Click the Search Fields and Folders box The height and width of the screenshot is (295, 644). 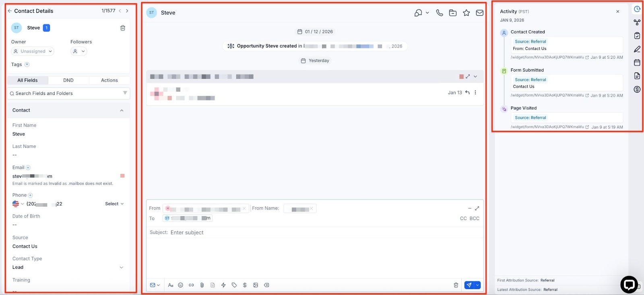[x=68, y=93]
